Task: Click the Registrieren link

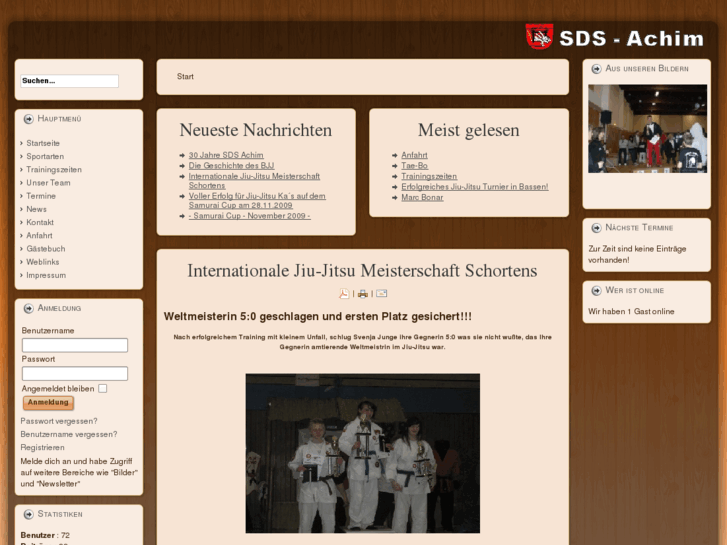Action: (x=42, y=448)
